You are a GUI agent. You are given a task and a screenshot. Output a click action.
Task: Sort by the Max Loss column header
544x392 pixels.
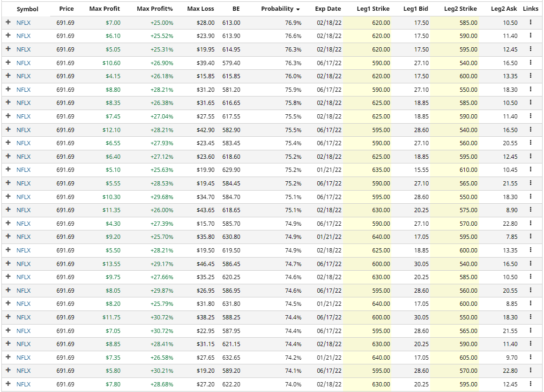point(201,9)
